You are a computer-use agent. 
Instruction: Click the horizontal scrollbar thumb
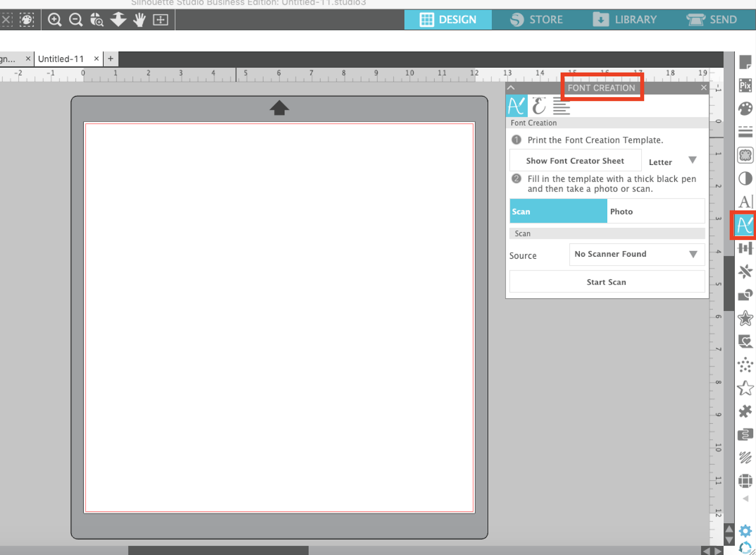coord(218,551)
